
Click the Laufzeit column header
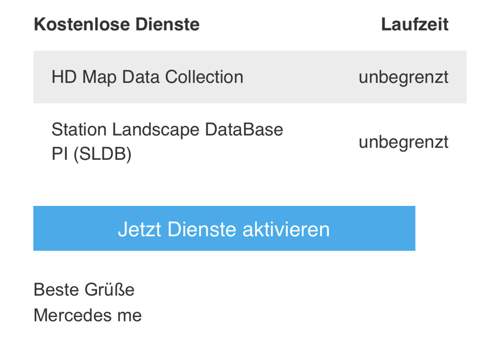[x=415, y=24]
